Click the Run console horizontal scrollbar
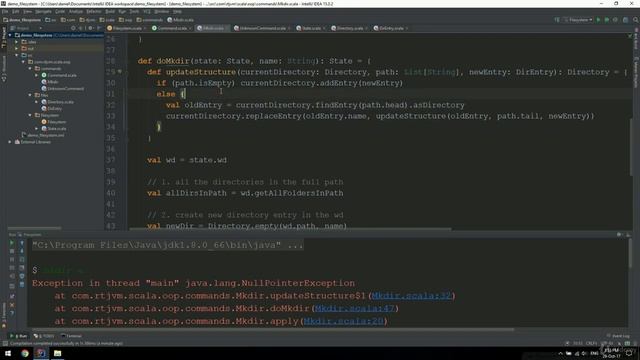This screenshot has height=360, width=640. click(x=273, y=329)
